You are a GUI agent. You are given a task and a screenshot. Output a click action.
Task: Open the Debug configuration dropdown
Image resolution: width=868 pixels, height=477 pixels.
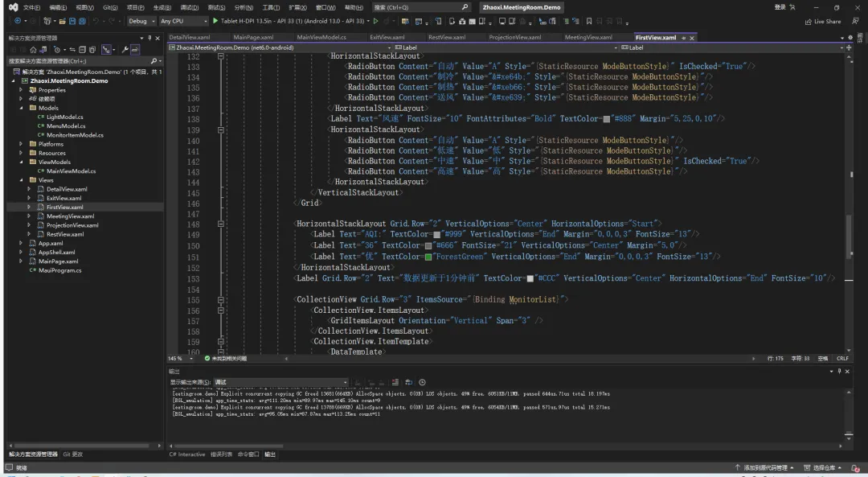(141, 21)
